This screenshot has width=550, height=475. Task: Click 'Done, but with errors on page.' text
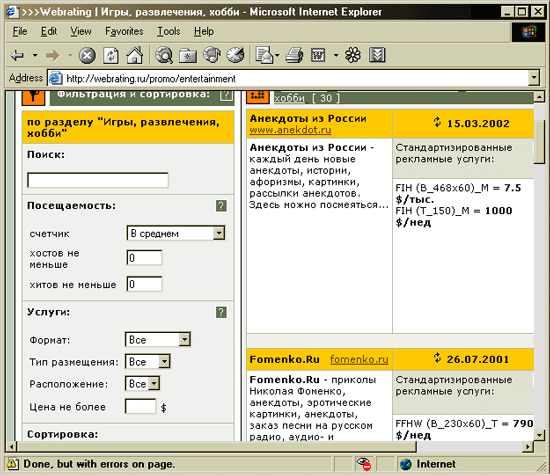(x=99, y=464)
